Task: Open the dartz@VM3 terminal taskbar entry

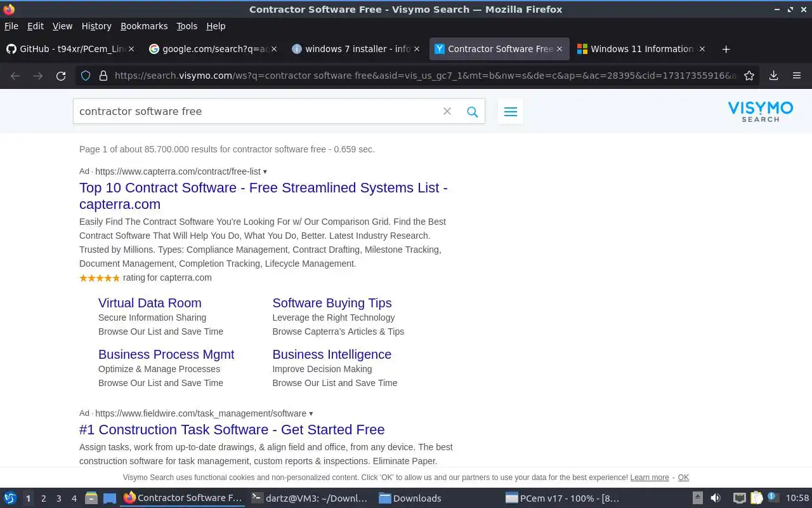Action: (310, 498)
